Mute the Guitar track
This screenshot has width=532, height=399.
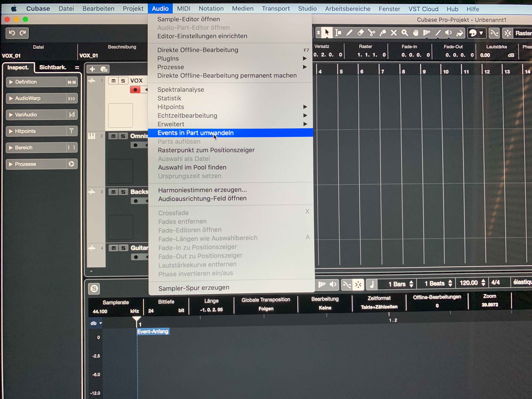point(113,248)
